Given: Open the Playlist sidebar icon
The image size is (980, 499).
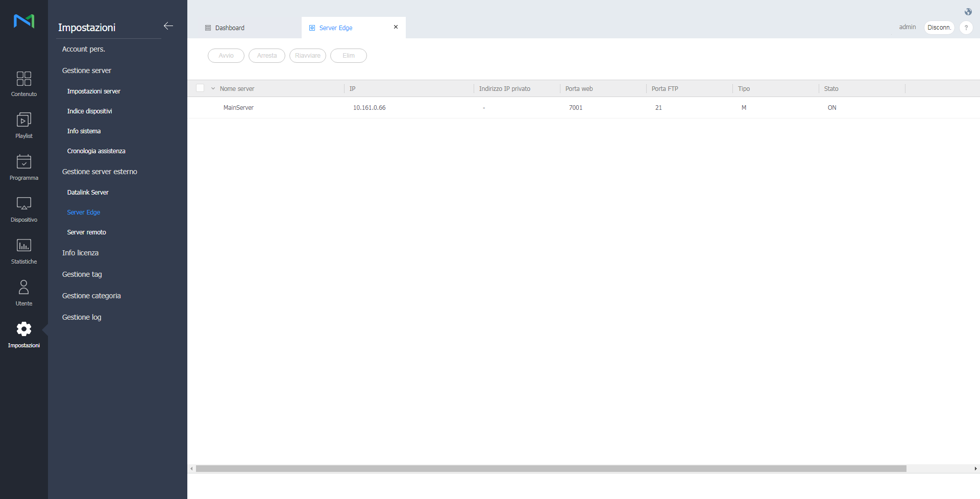Looking at the screenshot, I should point(23,120).
